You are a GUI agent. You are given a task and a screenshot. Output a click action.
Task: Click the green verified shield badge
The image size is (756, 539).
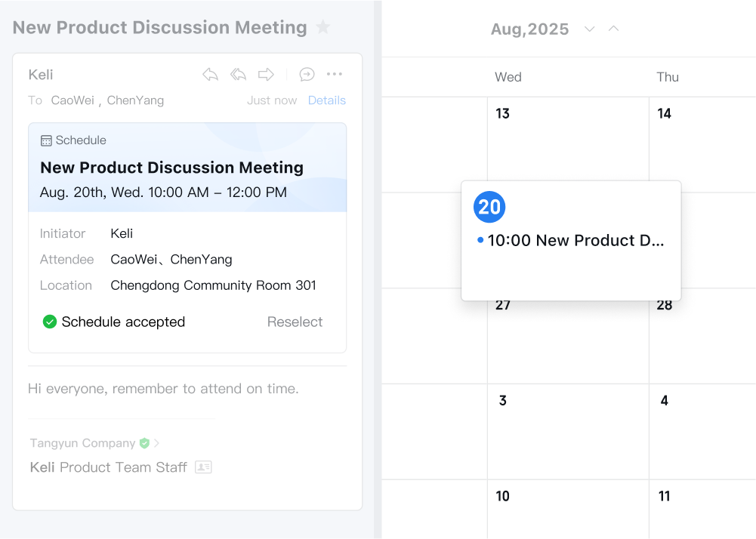point(144,443)
